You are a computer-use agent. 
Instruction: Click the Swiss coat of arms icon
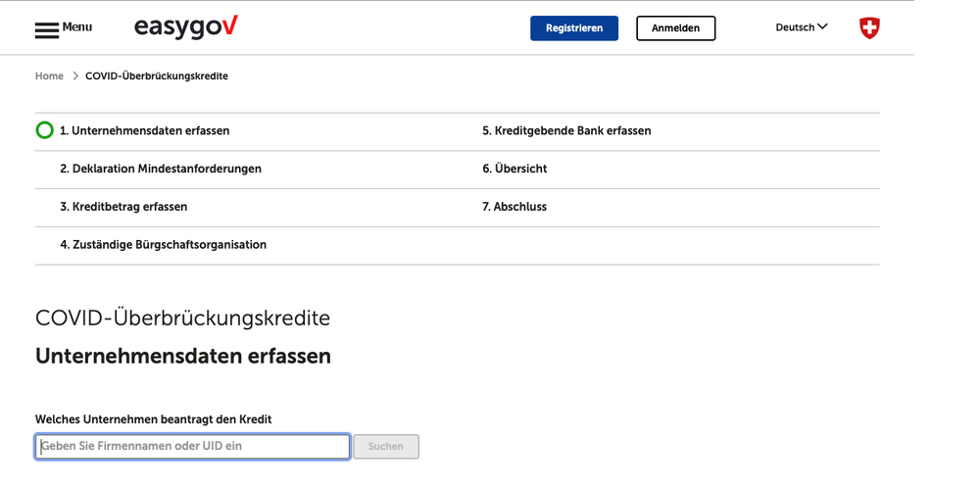869,28
